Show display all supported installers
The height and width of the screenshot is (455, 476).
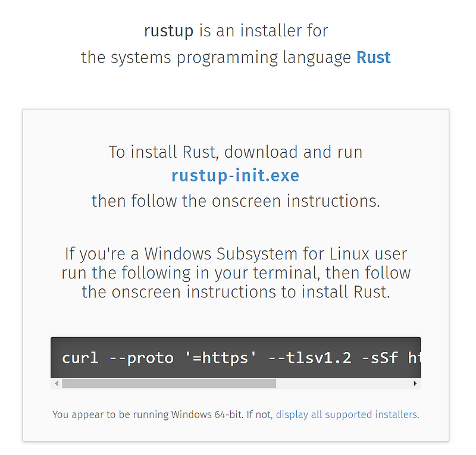point(346,415)
